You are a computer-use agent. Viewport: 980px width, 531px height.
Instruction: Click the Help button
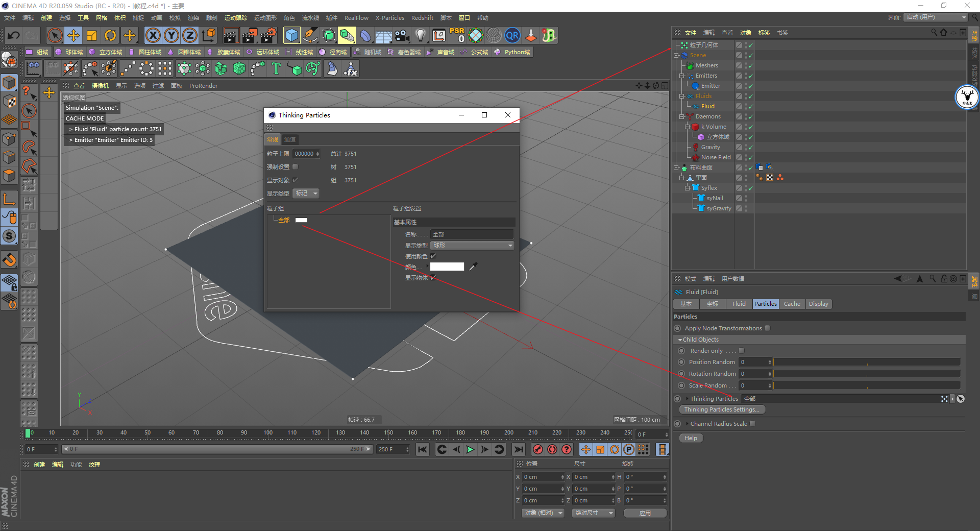pyautogui.click(x=691, y=438)
